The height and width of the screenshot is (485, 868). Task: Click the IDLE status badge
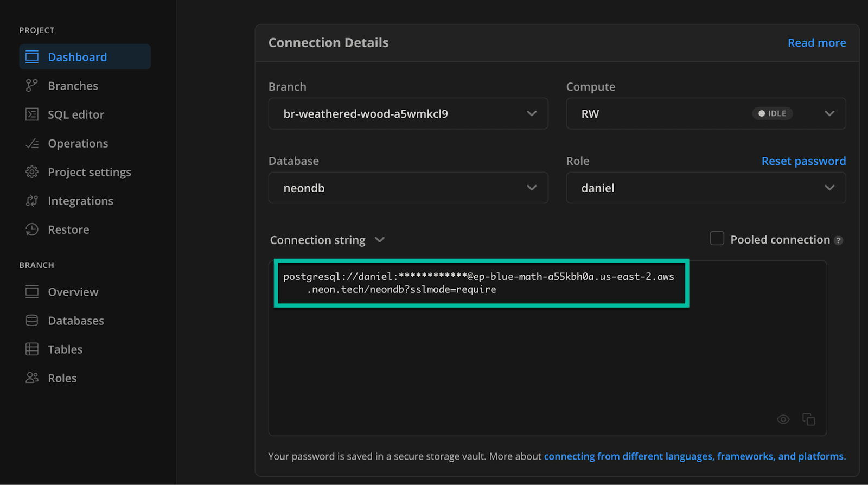click(773, 113)
